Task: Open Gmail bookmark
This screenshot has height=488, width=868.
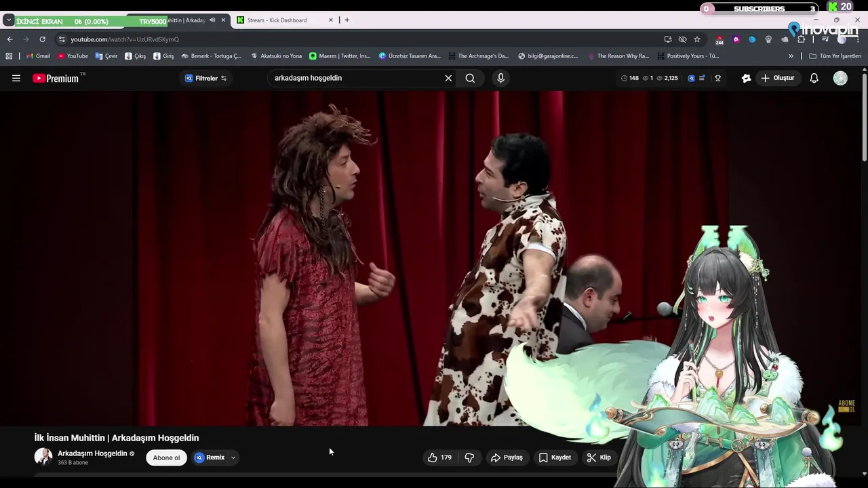Action: (x=38, y=56)
